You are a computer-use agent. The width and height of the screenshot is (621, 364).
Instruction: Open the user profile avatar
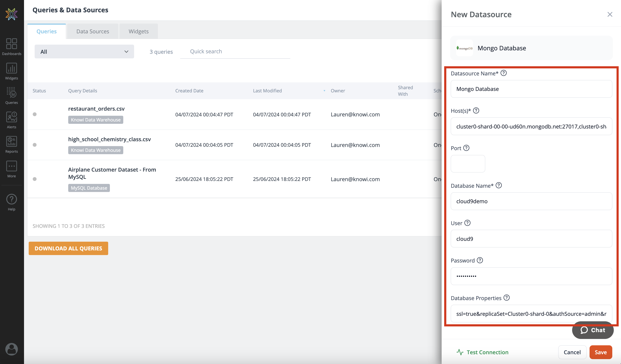(x=11, y=349)
